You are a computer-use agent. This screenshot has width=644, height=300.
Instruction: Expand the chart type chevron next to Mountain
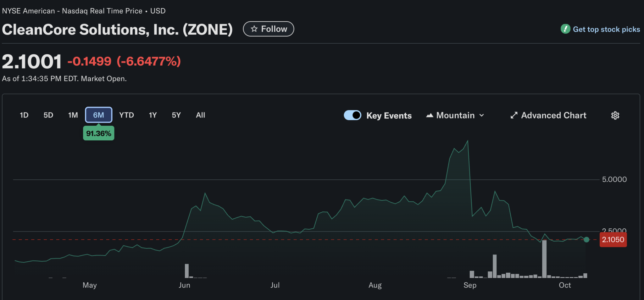click(481, 115)
